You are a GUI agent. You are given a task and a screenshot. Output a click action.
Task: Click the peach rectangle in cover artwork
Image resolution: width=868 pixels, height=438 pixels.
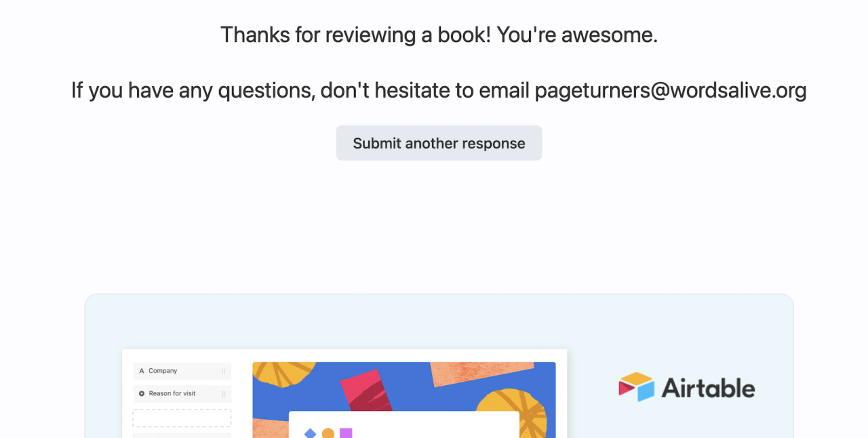coord(481,374)
